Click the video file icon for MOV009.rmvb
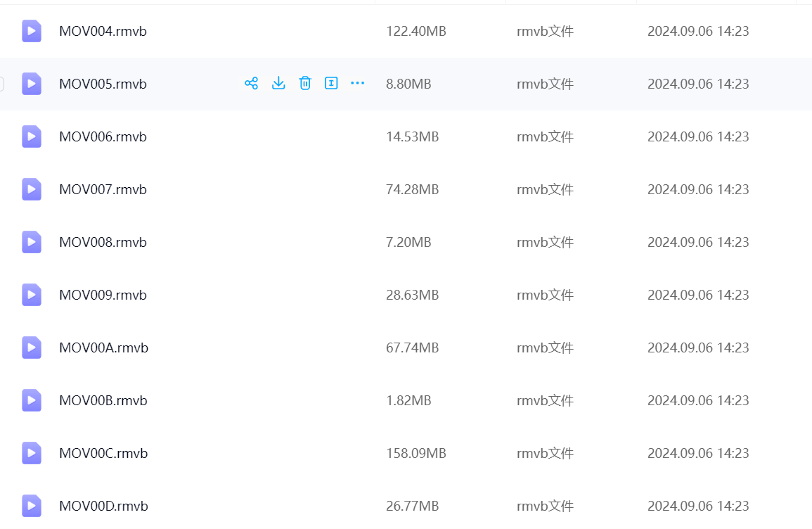Viewport: 812px width, 529px height. tap(32, 295)
